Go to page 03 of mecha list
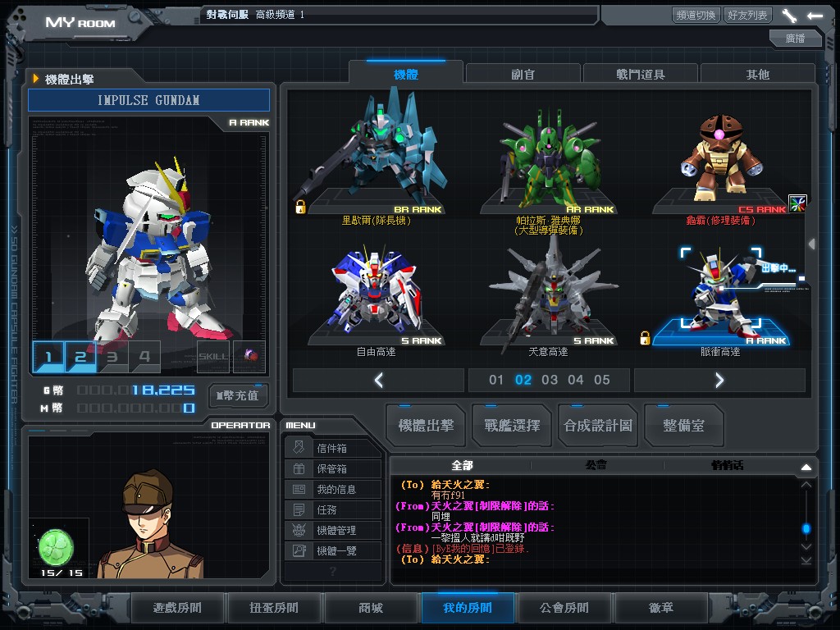Image resolution: width=840 pixels, height=630 pixels. click(x=549, y=380)
